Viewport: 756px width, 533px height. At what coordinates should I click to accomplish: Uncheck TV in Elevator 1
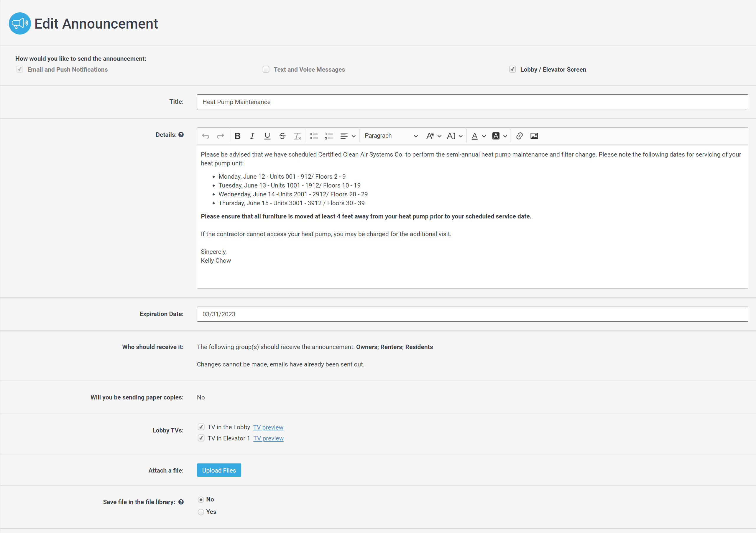tap(201, 438)
